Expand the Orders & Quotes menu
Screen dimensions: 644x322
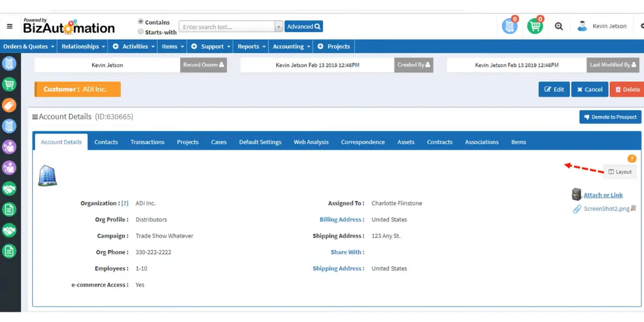29,47
